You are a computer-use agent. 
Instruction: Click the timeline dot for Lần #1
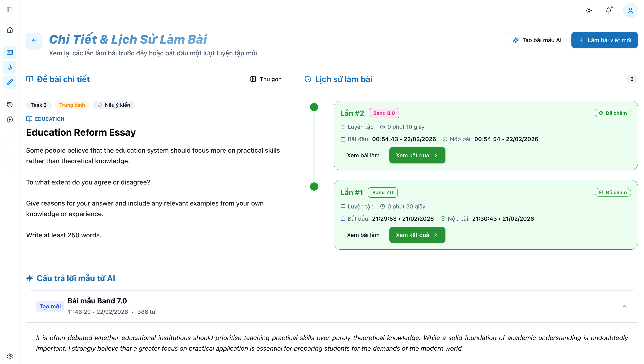314,187
